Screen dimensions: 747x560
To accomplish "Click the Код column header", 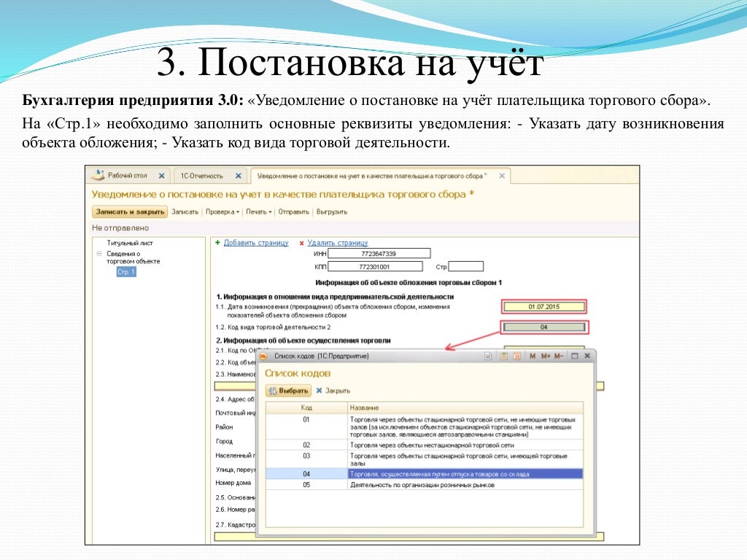I will pyautogui.click(x=306, y=408).
